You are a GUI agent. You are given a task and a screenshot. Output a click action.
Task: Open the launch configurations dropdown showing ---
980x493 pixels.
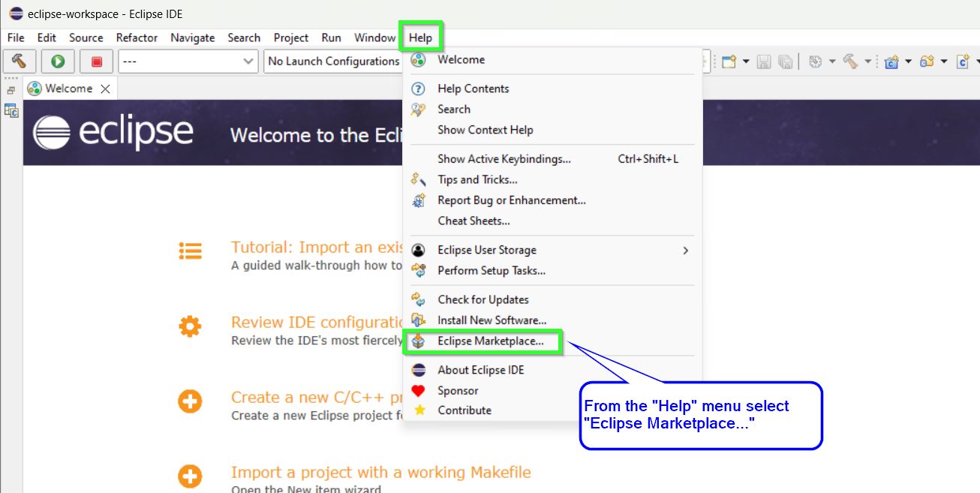coord(188,61)
